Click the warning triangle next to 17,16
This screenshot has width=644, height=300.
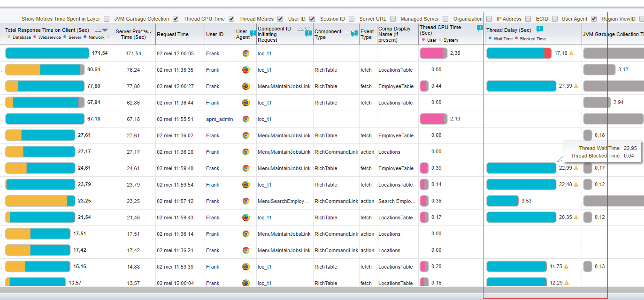[571, 53]
